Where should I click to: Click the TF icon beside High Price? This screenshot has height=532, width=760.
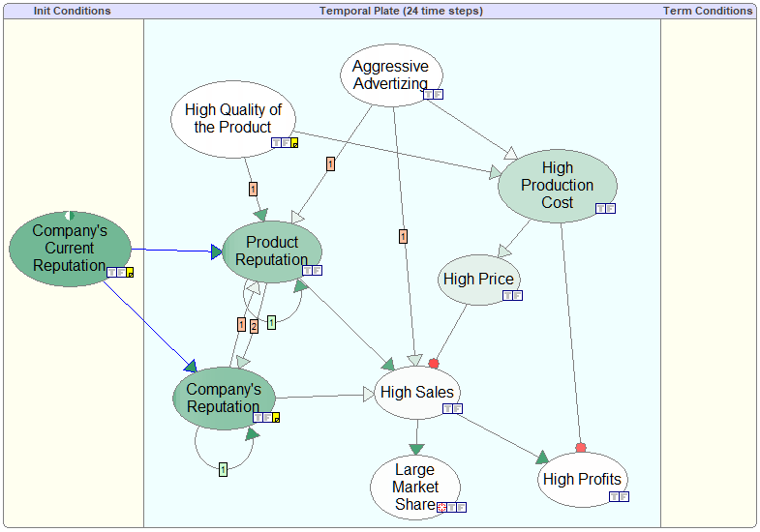pyautogui.click(x=512, y=295)
